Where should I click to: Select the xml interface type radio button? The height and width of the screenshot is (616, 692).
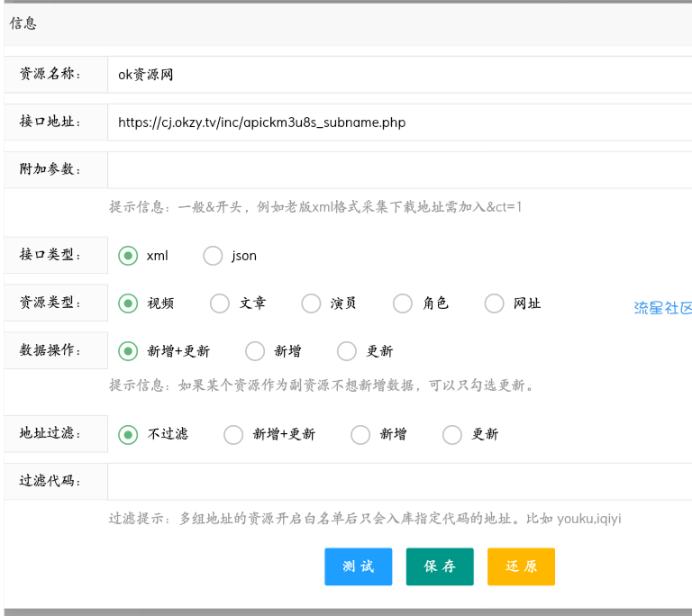click(128, 256)
